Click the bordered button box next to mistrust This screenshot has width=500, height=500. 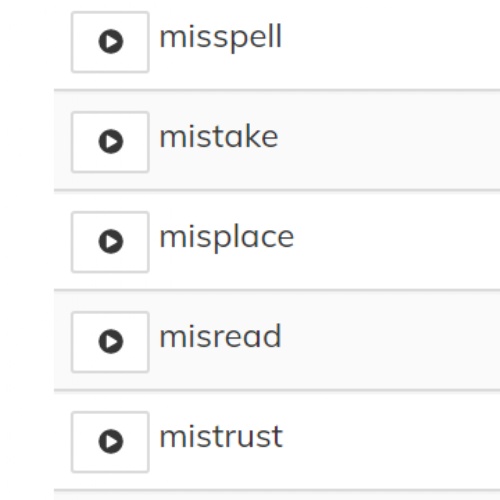point(110,442)
